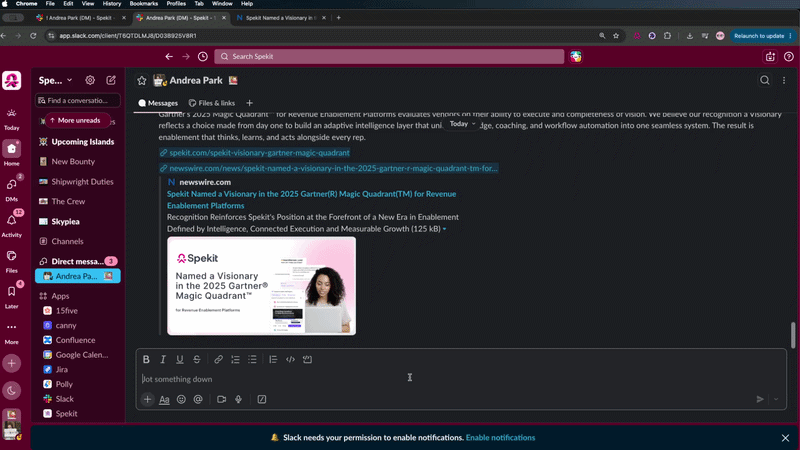Open send options dropdown next to send
Image resolution: width=800 pixels, height=450 pixels.
[776, 399]
